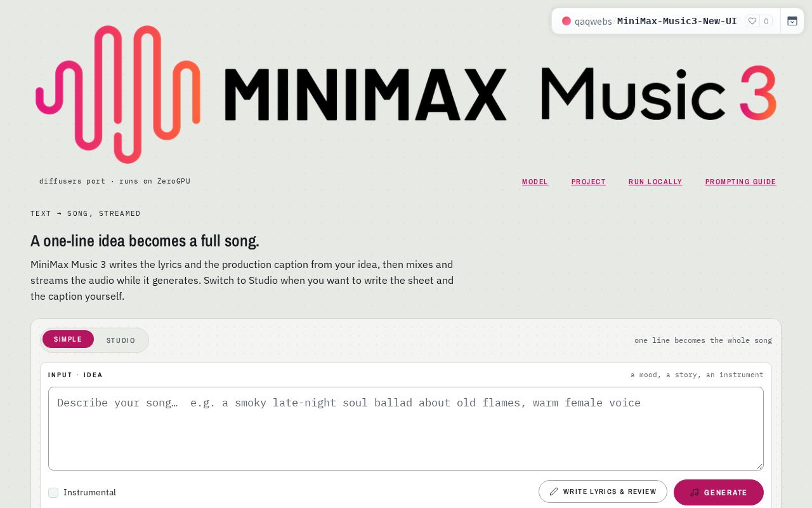Viewport: 812px width, 508px height.
Task: Click the MINIMAX Music 3 banner title
Action: [x=501, y=94]
